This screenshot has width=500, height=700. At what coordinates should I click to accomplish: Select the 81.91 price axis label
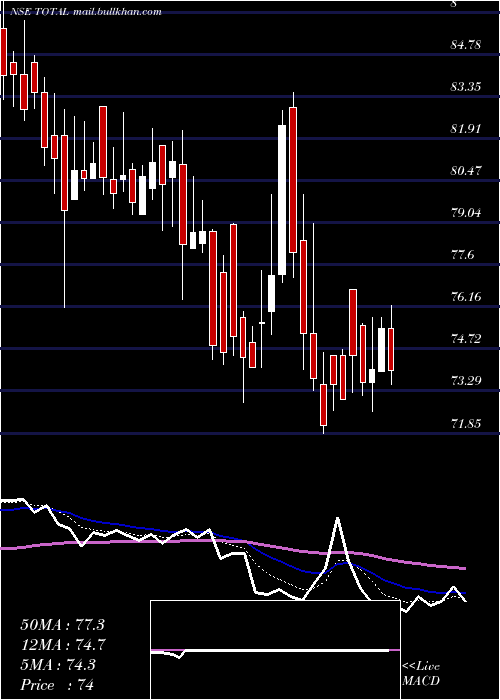point(466,129)
